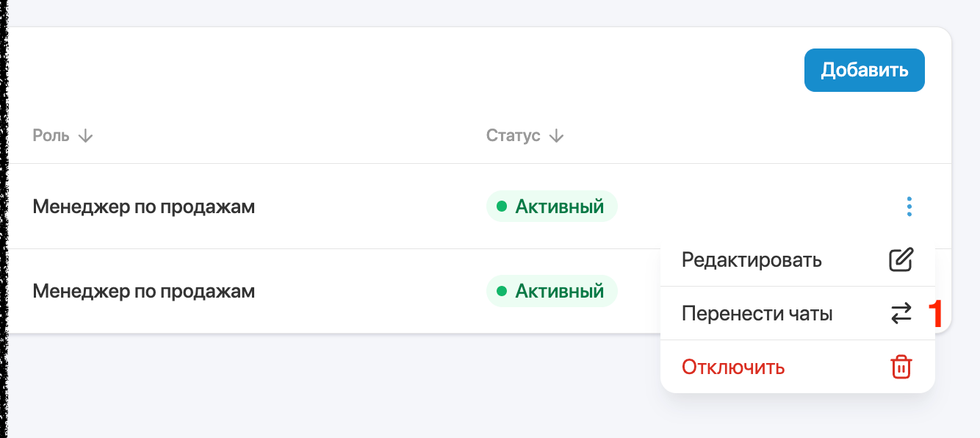This screenshot has height=438, width=980.
Task: Click the green dot in second row's status
Action: click(502, 291)
